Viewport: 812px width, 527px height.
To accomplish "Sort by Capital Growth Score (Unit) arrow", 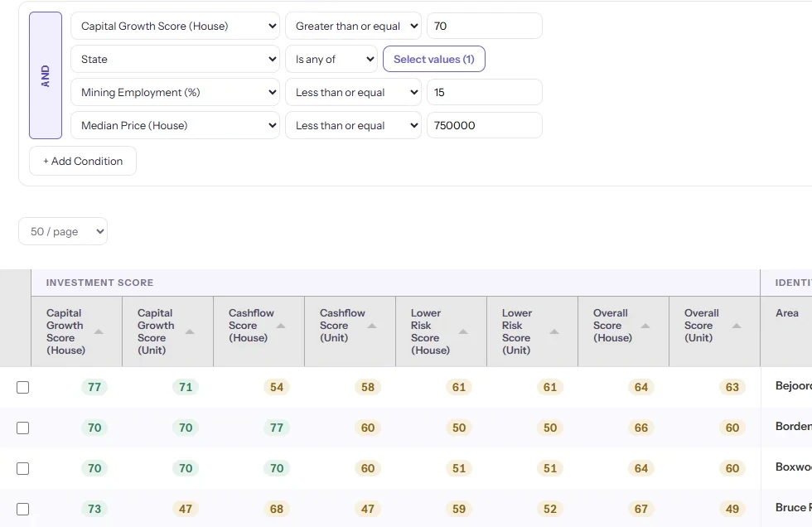I will point(190,331).
